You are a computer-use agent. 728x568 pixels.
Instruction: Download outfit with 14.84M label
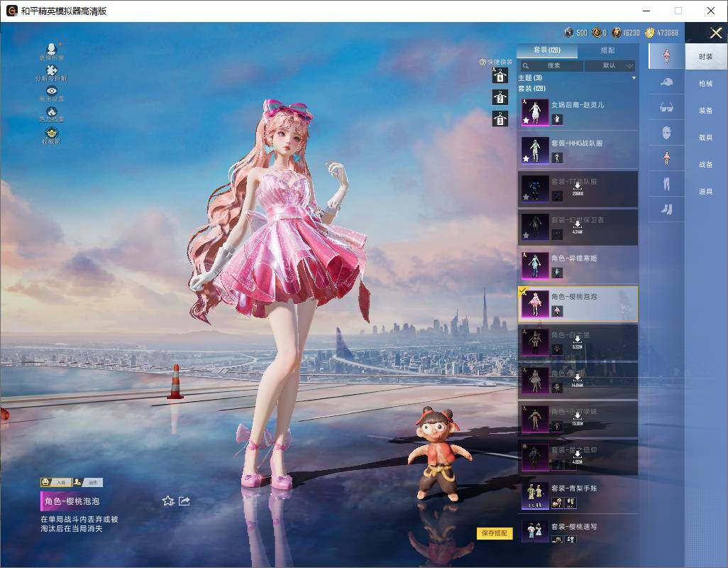click(578, 381)
